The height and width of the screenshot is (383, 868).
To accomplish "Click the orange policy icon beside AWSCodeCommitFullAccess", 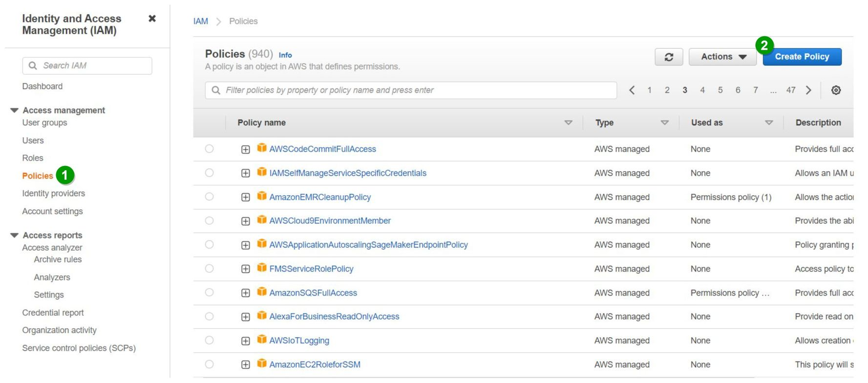I will click(x=262, y=148).
